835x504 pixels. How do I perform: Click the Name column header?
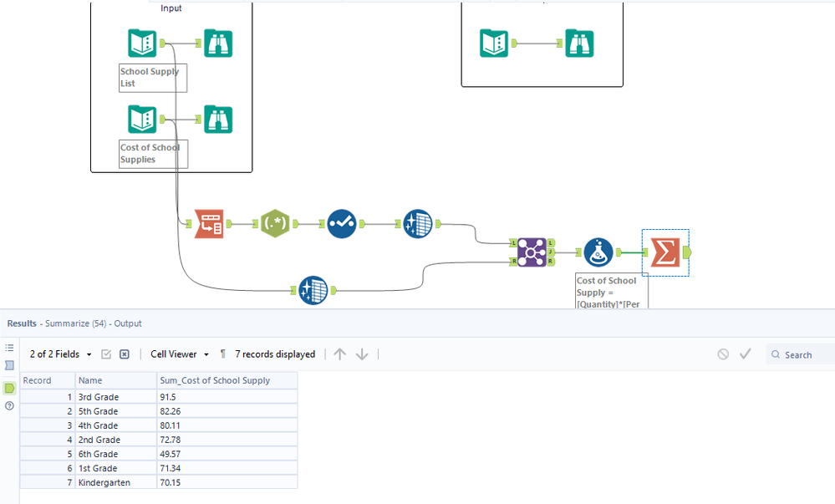[116, 380]
